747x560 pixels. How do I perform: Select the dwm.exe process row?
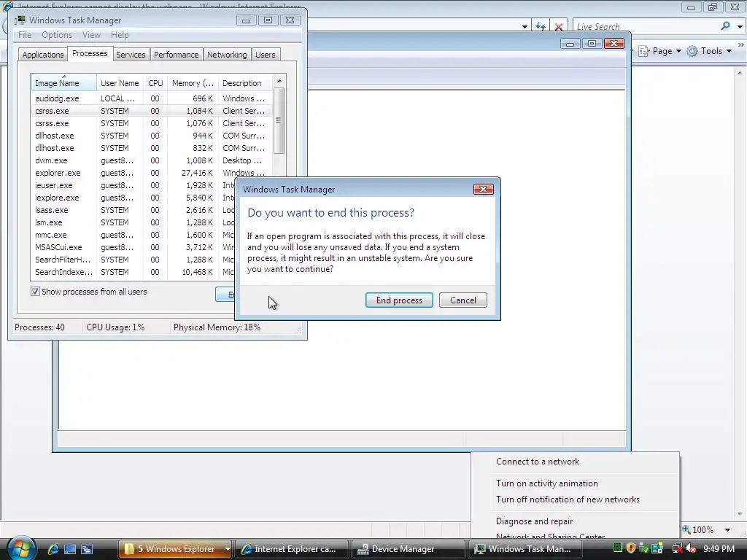pos(152,160)
